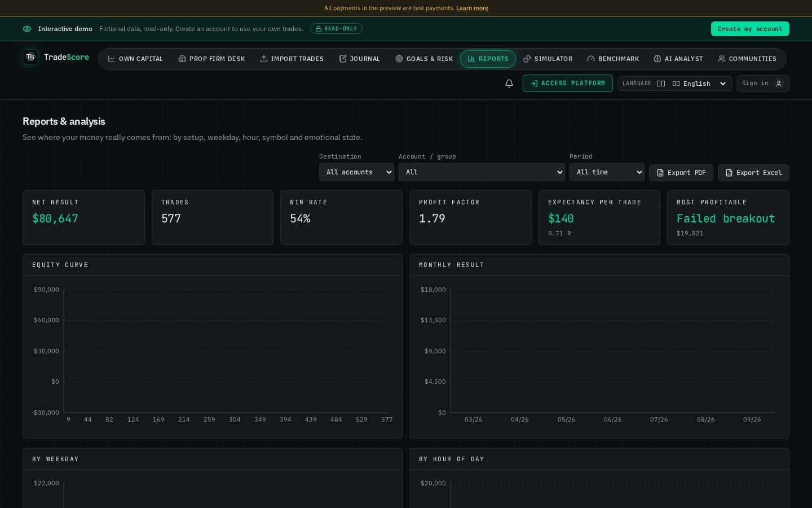The image size is (812, 508).
Task: Open the Simulator tab
Action: (x=548, y=59)
